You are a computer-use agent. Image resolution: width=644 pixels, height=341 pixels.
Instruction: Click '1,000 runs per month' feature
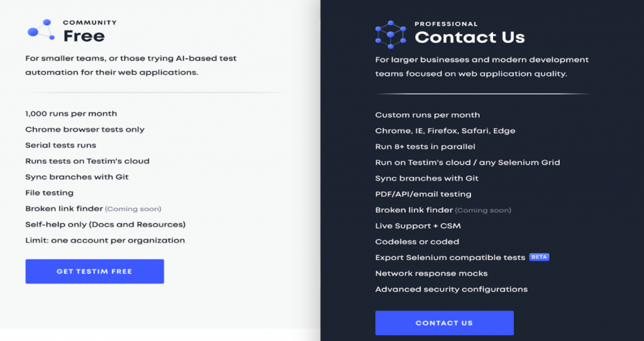tap(71, 114)
